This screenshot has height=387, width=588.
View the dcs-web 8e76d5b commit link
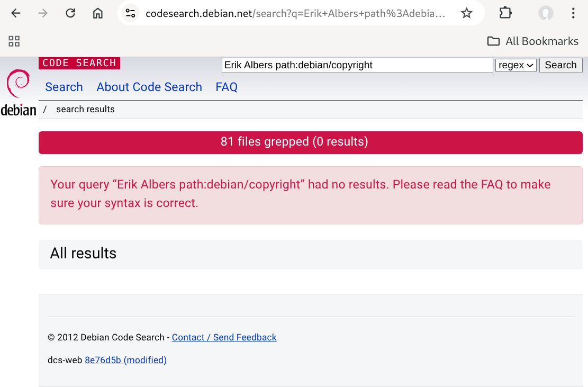point(125,360)
